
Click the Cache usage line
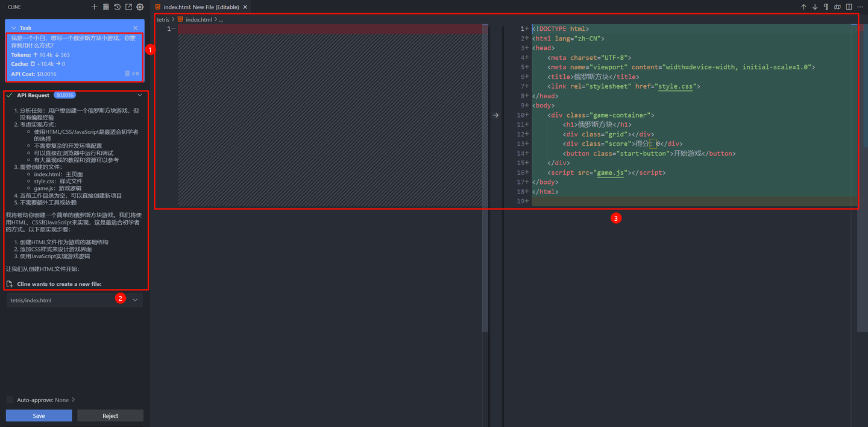[x=38, y=64]
